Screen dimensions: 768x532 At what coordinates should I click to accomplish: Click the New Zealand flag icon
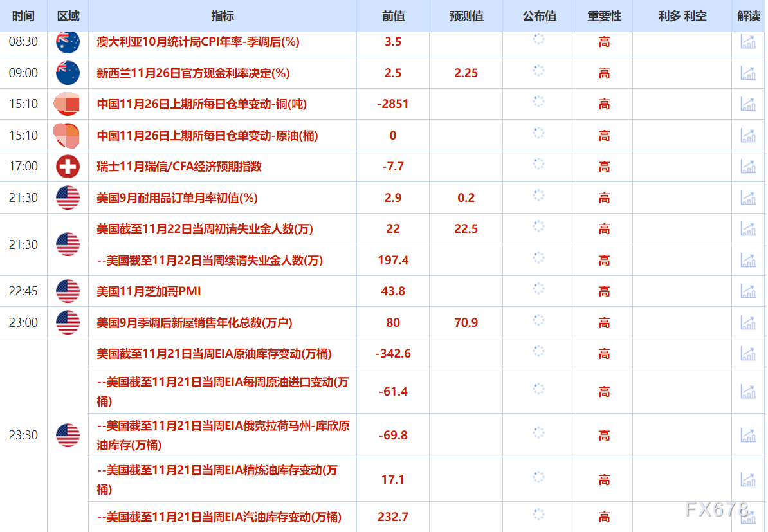pos(67,73)
